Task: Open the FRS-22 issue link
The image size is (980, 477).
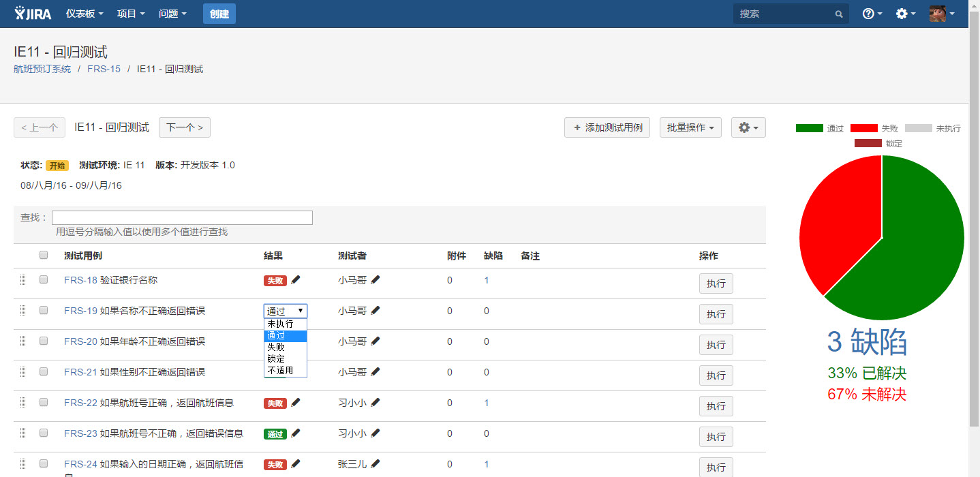Action: point(81,403)
